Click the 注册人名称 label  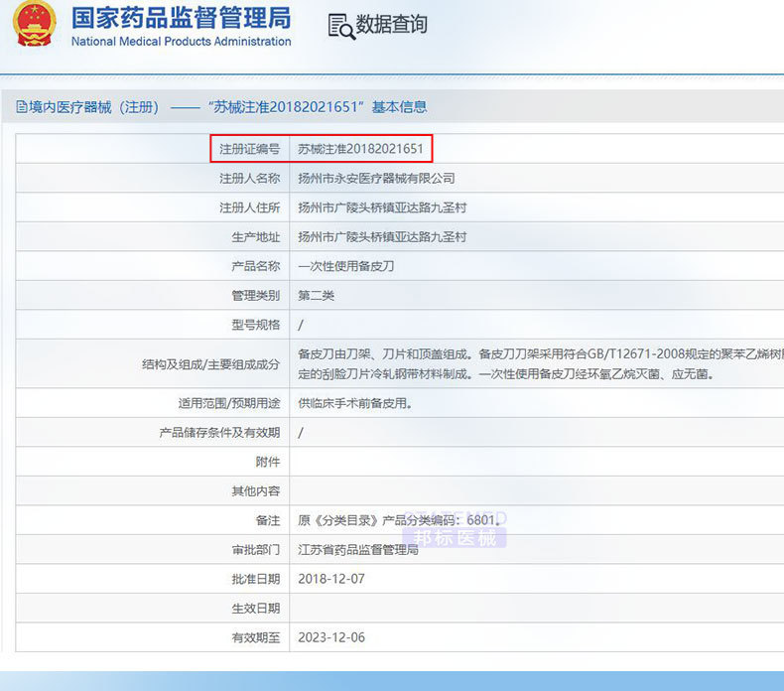pyautogui.click(x=249, y=178)
